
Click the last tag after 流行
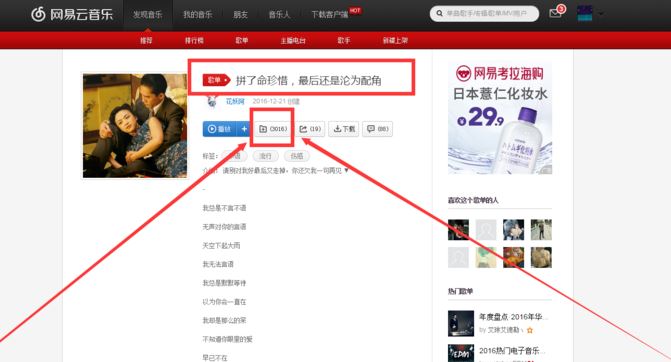[297, 156]
